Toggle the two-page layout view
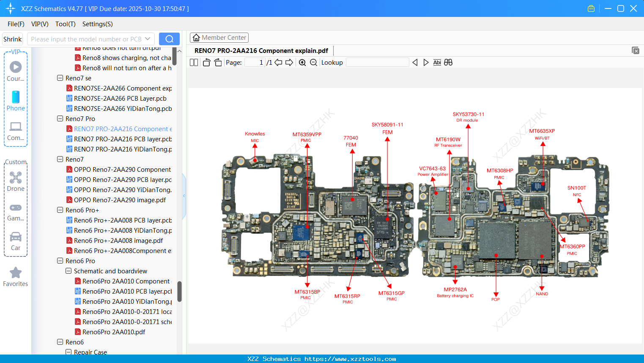Image resolution: width=644 pixels, height=363 pixels. [x=194, y=62]
